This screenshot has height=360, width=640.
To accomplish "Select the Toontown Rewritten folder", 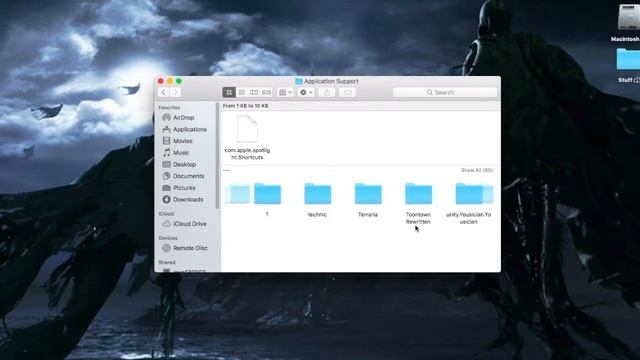I will click(x=418, y=194).
